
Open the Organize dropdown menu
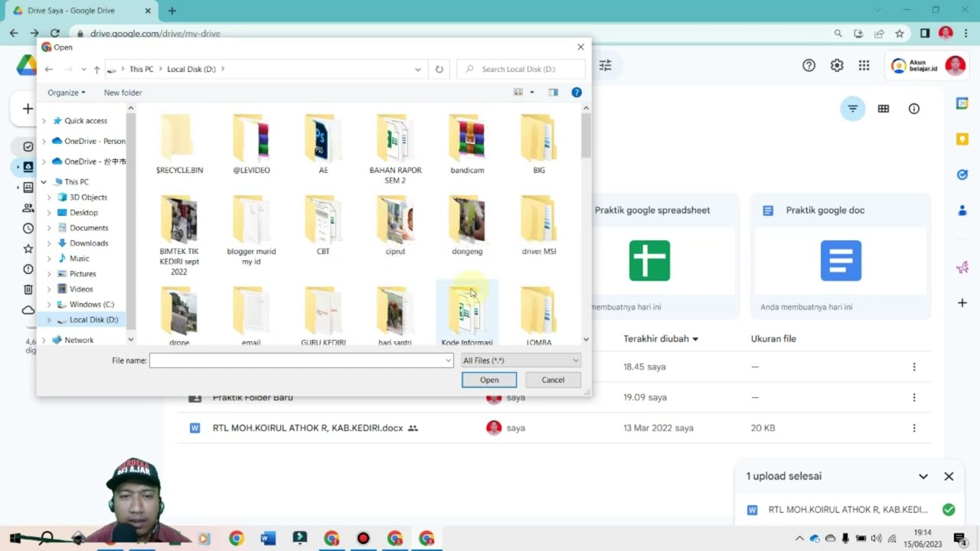pyautogui.click(x=67, y=93)
